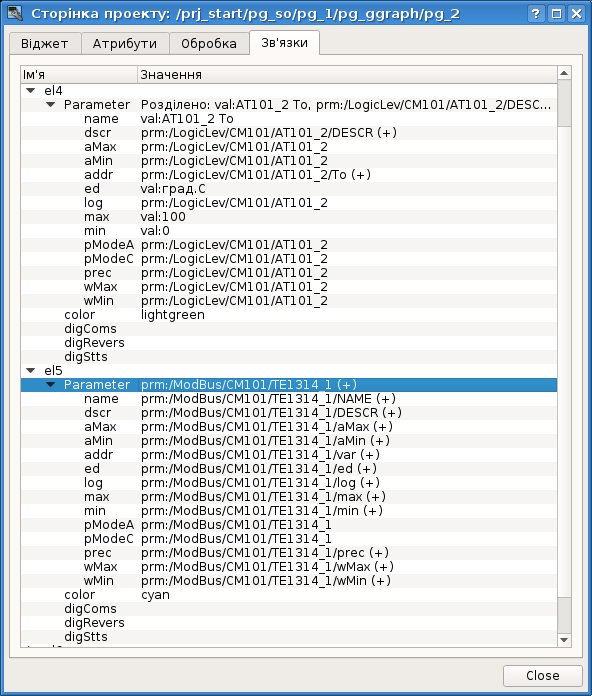Switch to the Віджет tab

click(x=45, y=44)
